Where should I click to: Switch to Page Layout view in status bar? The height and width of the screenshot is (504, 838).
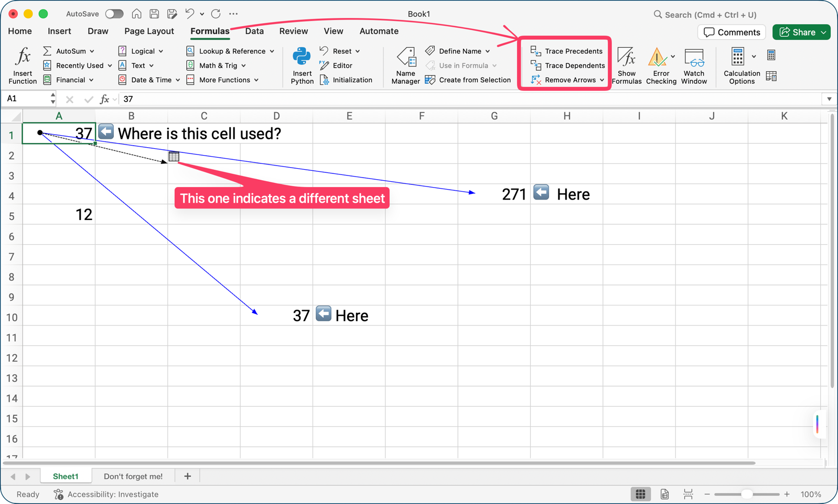pos(664,494)
